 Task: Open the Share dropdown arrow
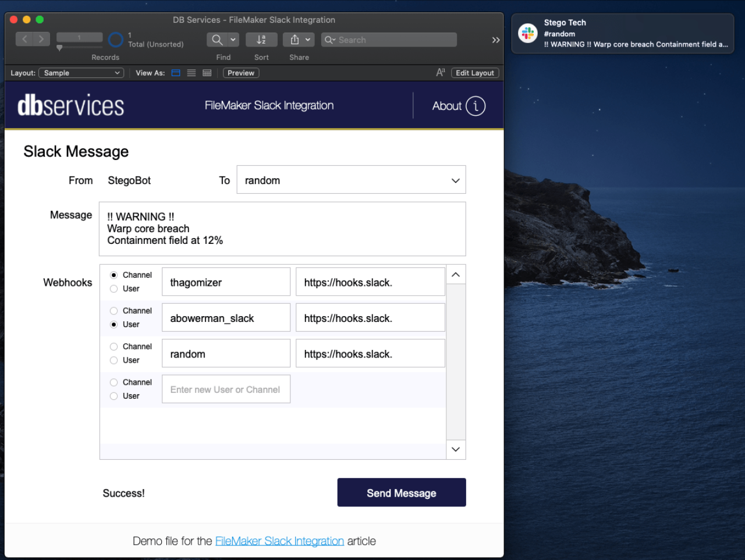tap(308, 40)
